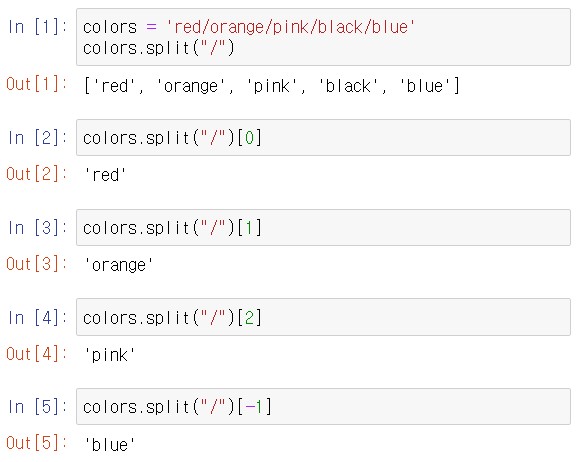Select the In [2] prompt label
The height and width of the screenshot is (462, 581).
(38, 138)
